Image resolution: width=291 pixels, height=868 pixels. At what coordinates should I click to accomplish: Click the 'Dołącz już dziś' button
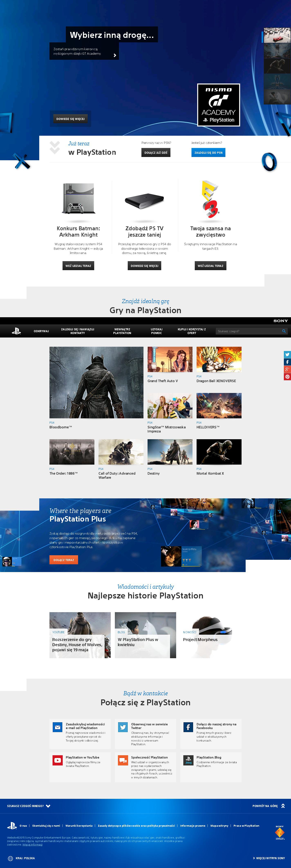[x=156, y=153]
